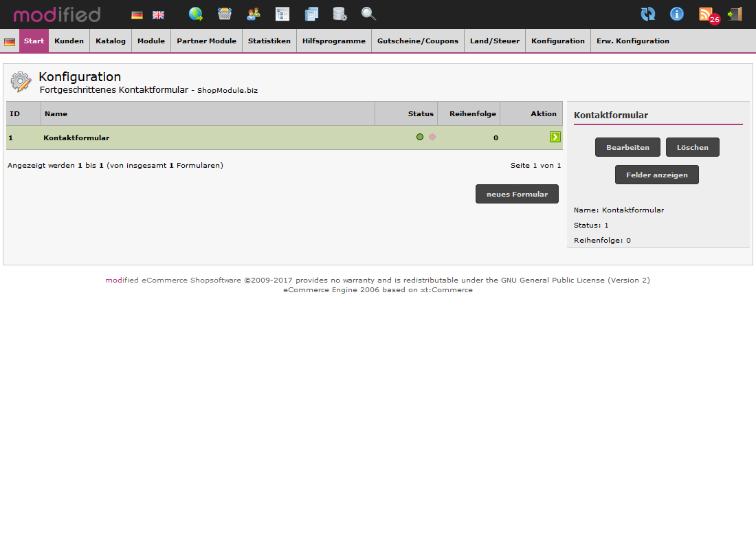The image size is (756, 550).
Task: Switch language to English flag
Action: coord(158,14)
